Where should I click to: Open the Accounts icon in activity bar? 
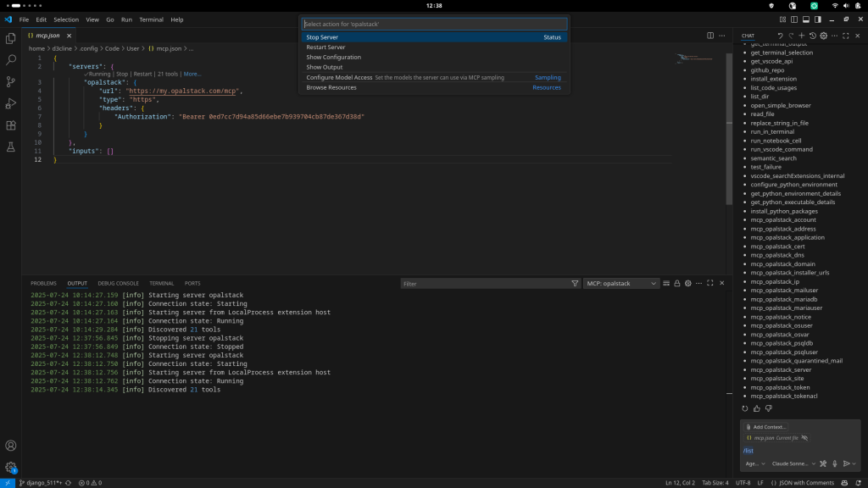pos(10,446)
